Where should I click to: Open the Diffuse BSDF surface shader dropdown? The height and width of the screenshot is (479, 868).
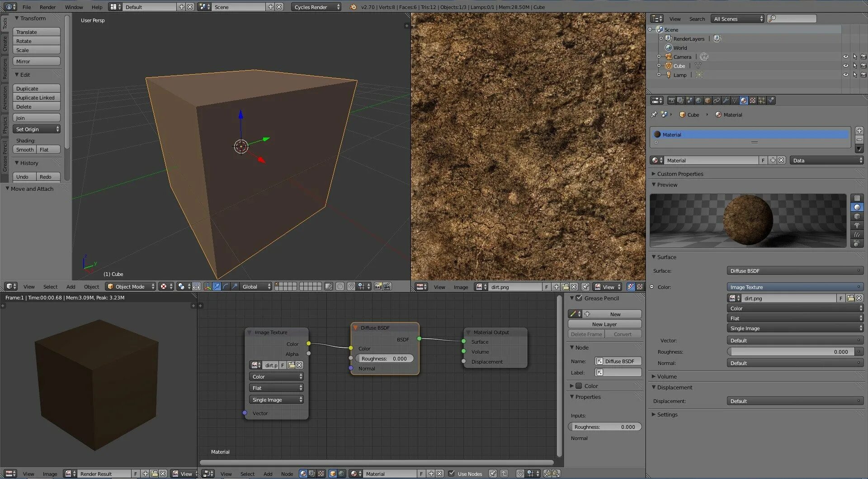(x=795, y=270)
